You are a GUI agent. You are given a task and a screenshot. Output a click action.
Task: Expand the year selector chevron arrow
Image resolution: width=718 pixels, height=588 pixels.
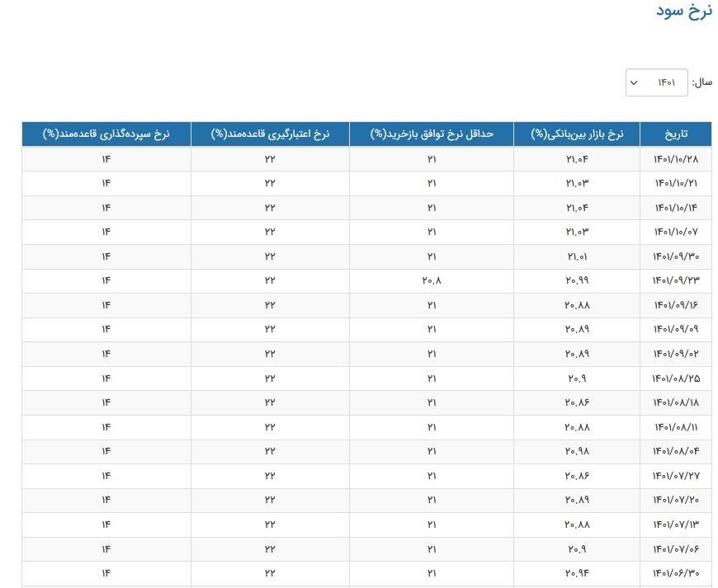point(633,82)
